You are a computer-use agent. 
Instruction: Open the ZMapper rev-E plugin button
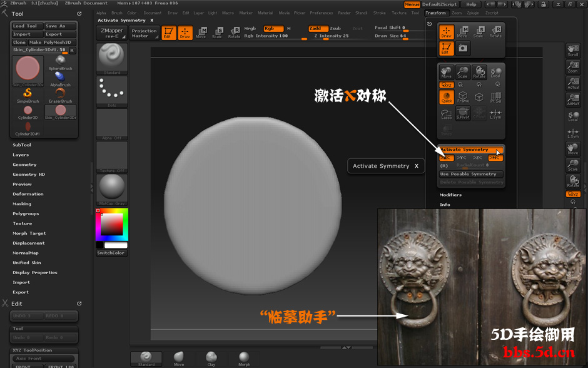pyautogui.click(x=112, y=33)
